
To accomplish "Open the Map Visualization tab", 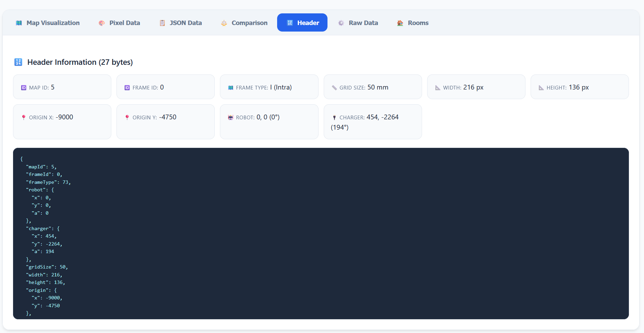I will pyautogui.click(x=48, y=23).
